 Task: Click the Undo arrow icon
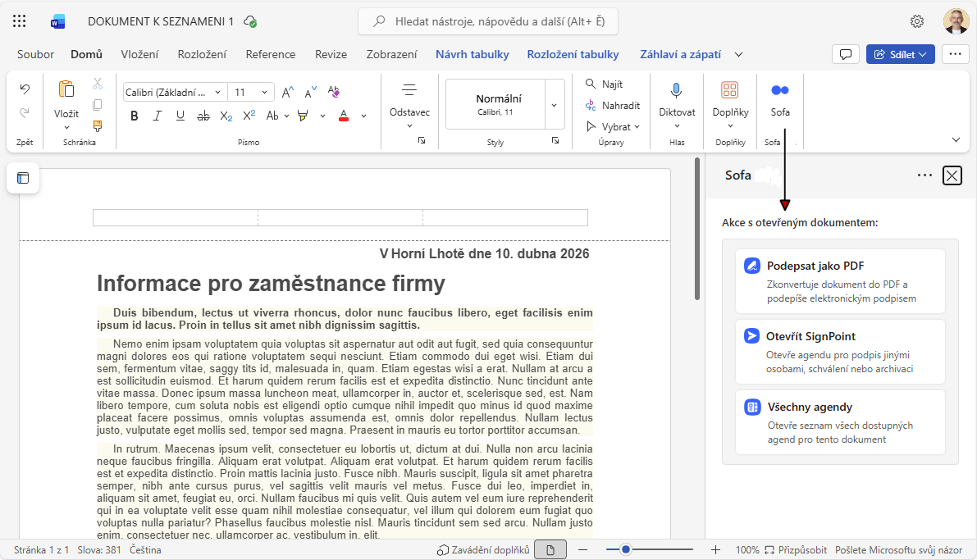25,89
